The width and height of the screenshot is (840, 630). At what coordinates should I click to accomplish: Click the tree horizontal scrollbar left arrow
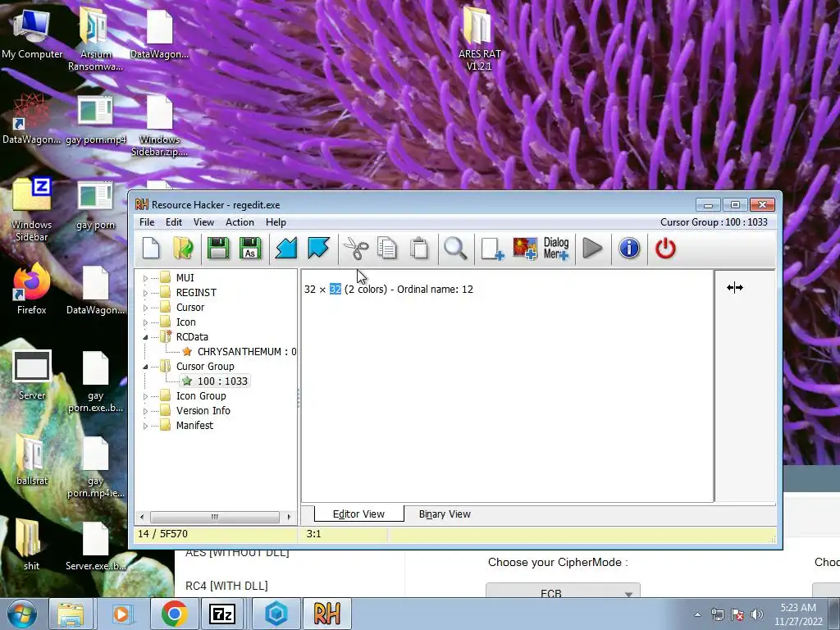142,517
